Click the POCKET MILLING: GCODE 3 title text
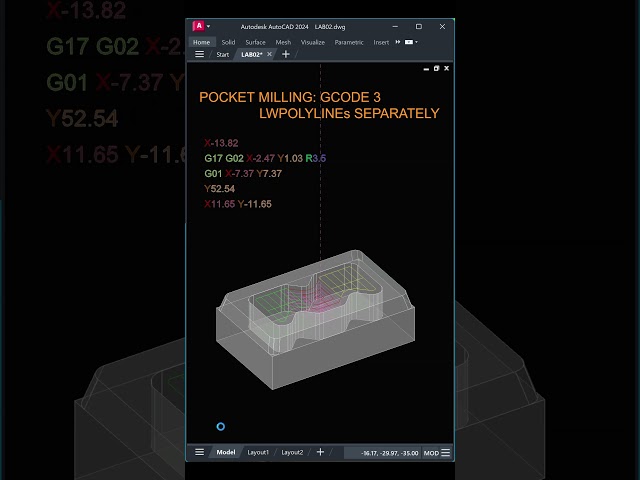The width and height of the screenshot is (640, 480). 290,97
